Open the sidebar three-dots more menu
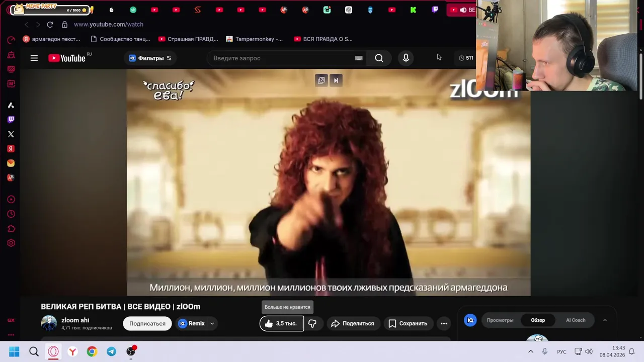 click(11, 334)
